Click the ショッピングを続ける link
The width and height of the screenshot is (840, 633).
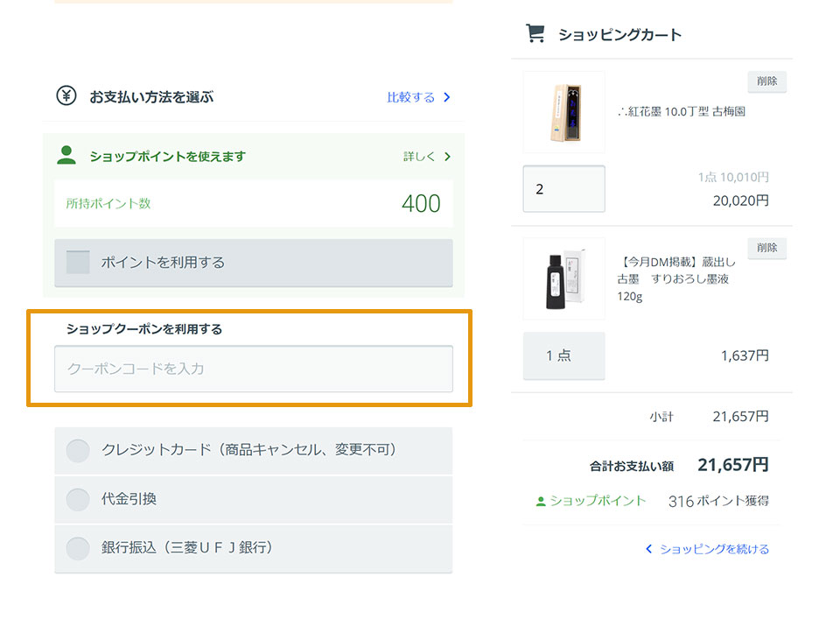pyautogui.click(x=714, y=549)
